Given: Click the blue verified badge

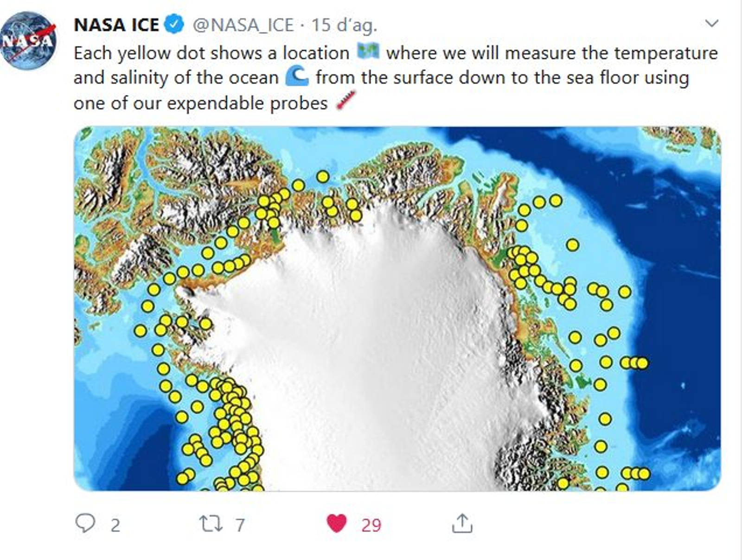Looking at the screenshot, I should coord(174,24).
